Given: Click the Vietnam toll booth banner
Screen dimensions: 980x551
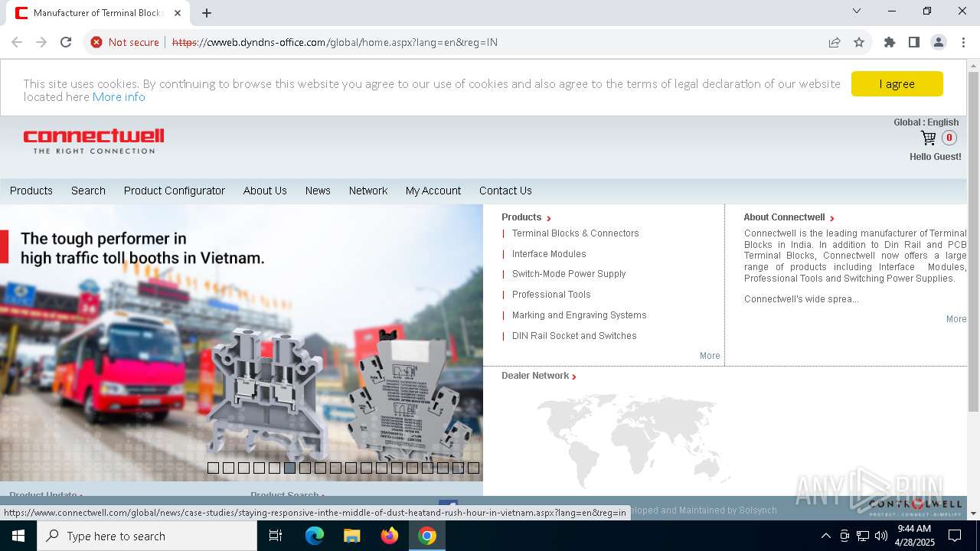Looking at the screenshot, I should (241, 342).
